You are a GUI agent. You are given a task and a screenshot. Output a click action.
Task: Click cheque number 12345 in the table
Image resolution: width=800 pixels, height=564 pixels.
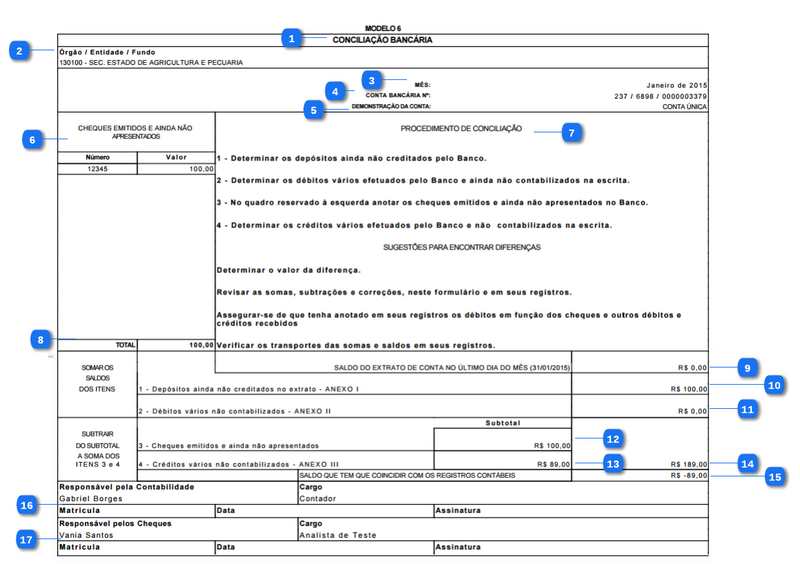[x=97, y=170]
